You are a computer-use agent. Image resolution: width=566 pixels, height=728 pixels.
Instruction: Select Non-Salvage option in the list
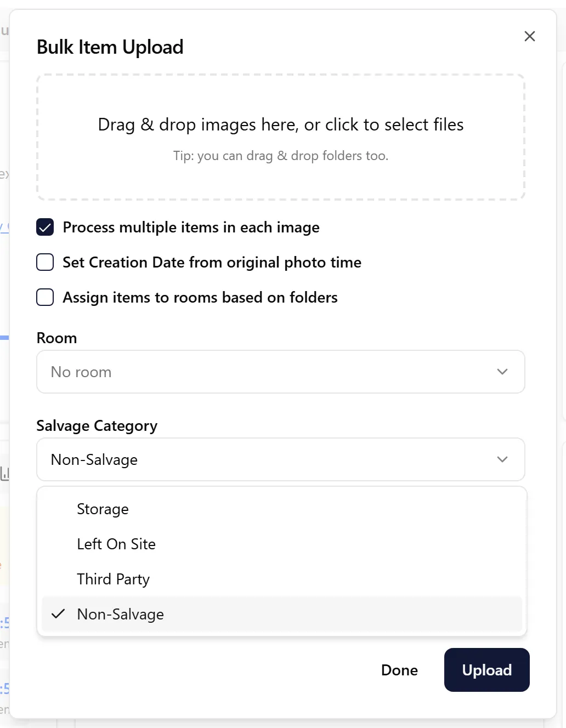click(x=282, y=614)
